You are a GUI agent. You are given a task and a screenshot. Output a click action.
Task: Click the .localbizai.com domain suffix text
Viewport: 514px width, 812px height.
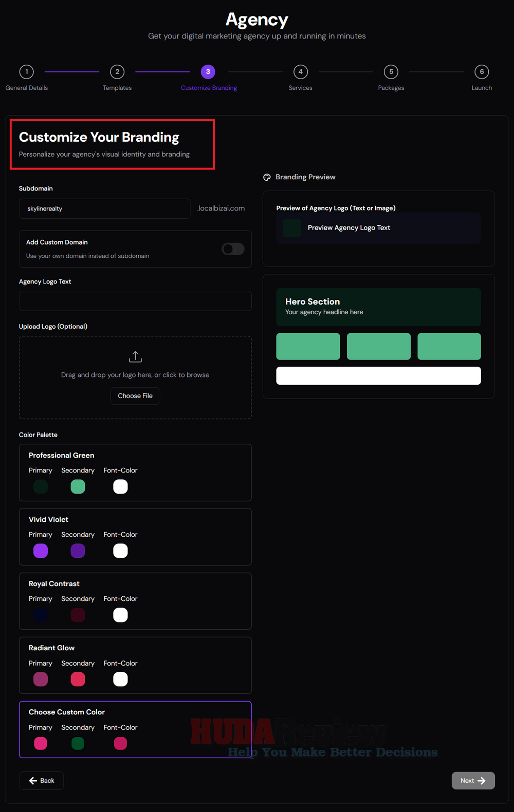click(x=221, y=209)
